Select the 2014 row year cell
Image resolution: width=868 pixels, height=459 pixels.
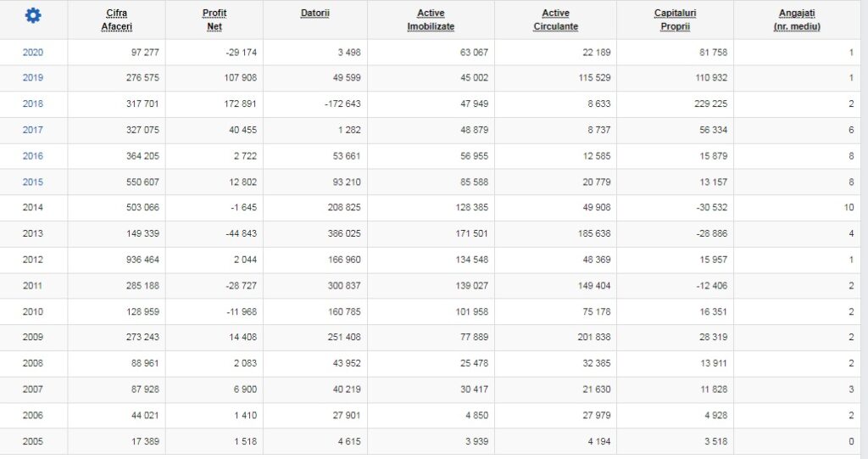[x=33, y=207]
